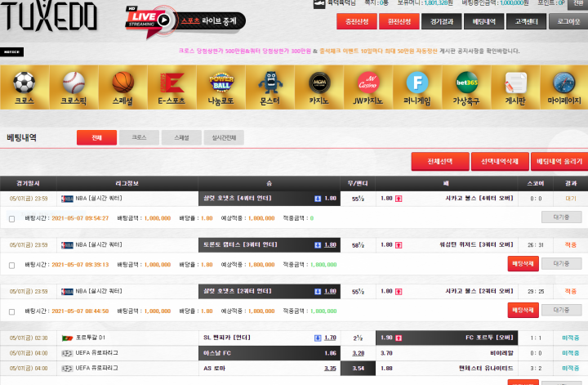Viewport: 588px width, 385px height.
Task: Click down arrow in SL 벤피카 언더 cell
Action: click(x=318, y=338)
